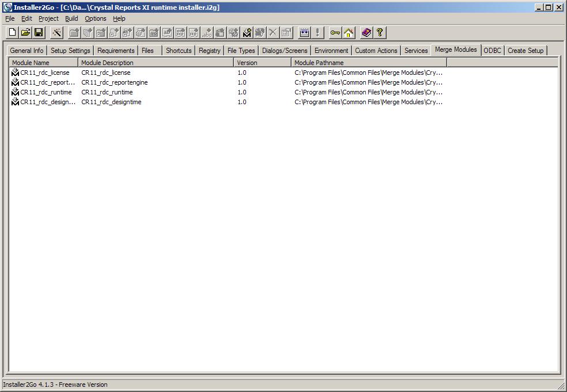This screenshot has height=392, width=567.
Task: Maximize the Installer2Go window
Action: (x=549, y=7)
